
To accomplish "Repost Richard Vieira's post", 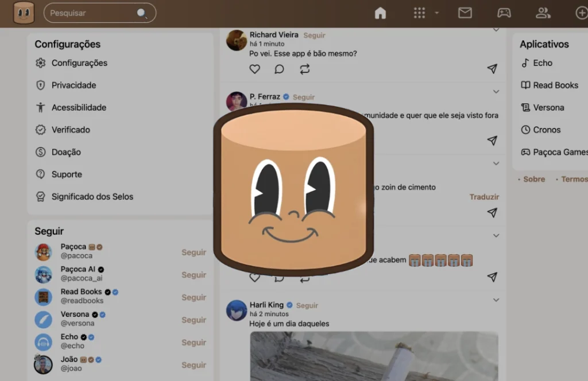I will [304, 69].
